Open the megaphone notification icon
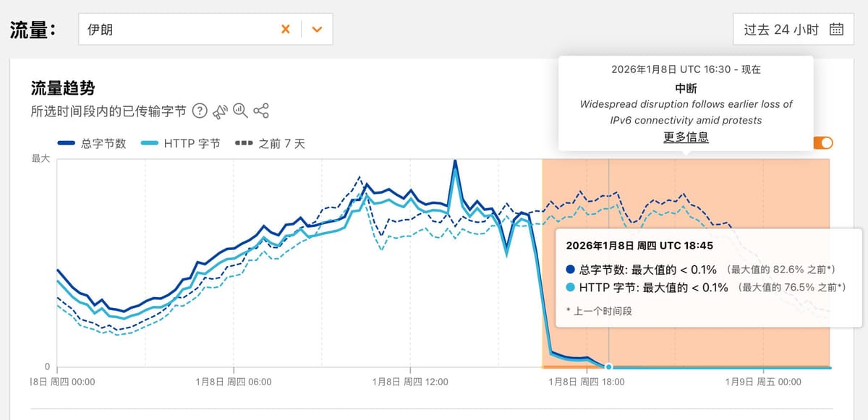 [220, 111]
